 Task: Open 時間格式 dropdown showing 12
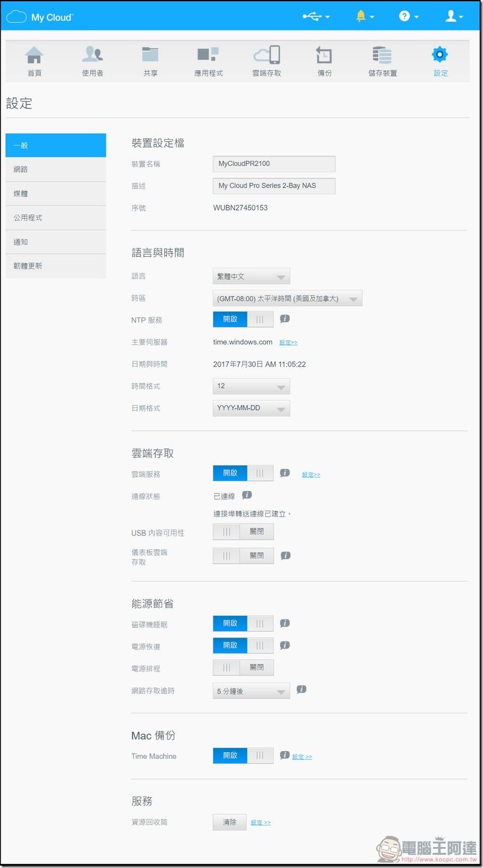coord(252,386)
